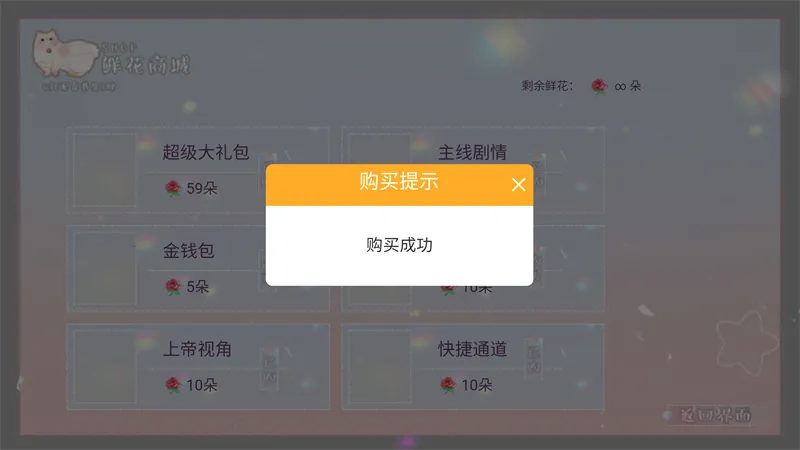Click the rose icon for 上帝视角 price
This screenshot has height=450, width=800.
173,385
